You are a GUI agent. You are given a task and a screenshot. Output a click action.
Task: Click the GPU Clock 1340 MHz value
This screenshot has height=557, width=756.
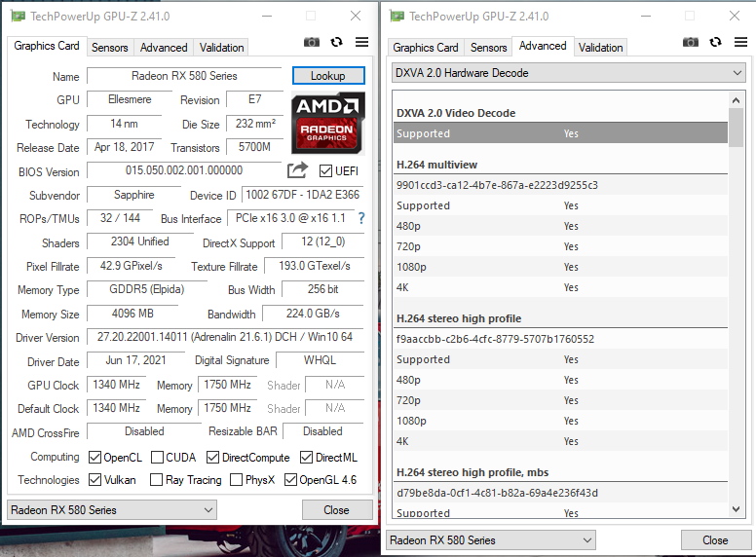pos(116,385)
